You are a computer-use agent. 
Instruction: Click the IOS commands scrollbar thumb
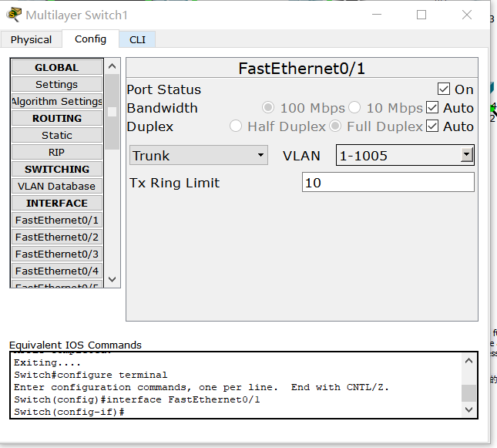[x=468, y=393]
